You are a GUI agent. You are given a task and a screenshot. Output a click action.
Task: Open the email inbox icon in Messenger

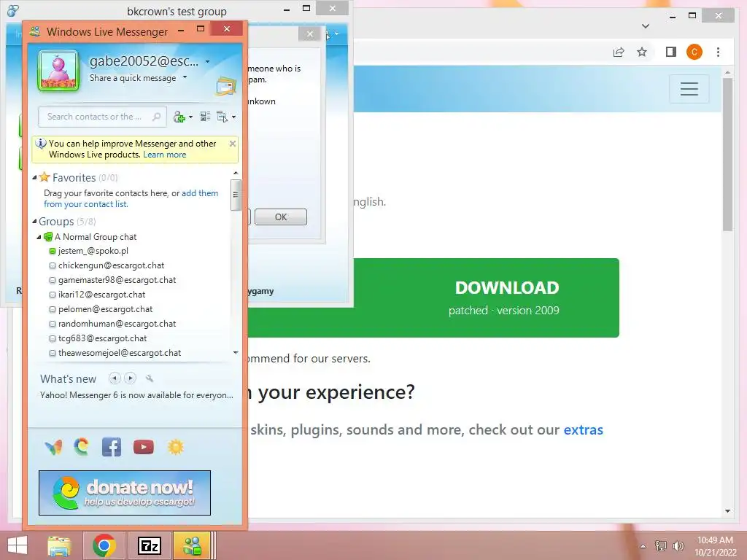226,87
